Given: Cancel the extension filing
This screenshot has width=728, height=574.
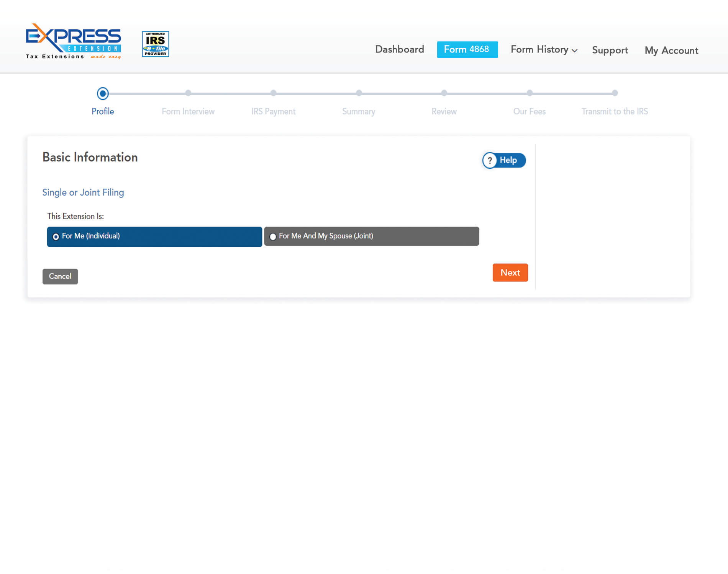Looking at the screenshot, I should point(60,276).
